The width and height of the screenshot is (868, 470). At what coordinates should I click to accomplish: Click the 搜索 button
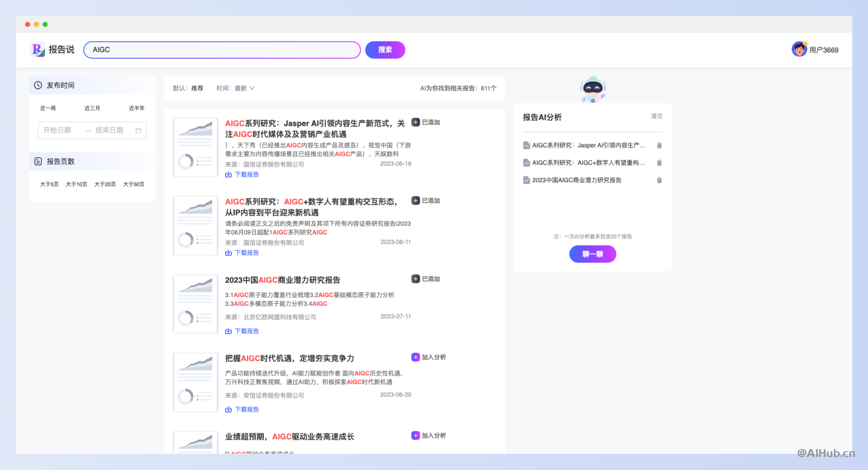coord(385,50)
